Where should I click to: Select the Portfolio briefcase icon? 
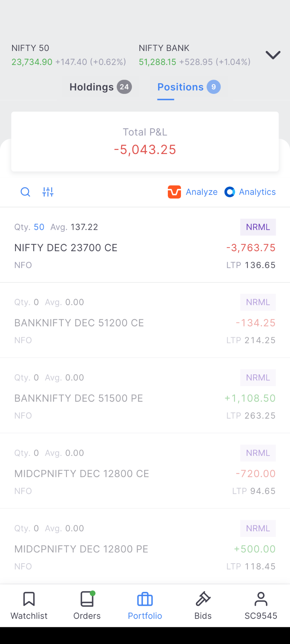[x=145, y=599]
